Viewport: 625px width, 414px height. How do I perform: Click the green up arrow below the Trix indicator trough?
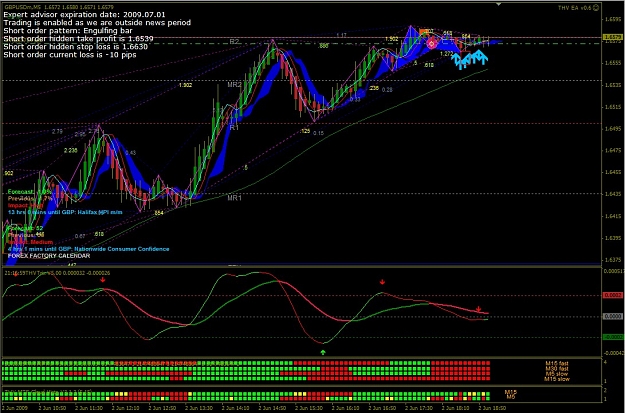(x=323, y=352)
